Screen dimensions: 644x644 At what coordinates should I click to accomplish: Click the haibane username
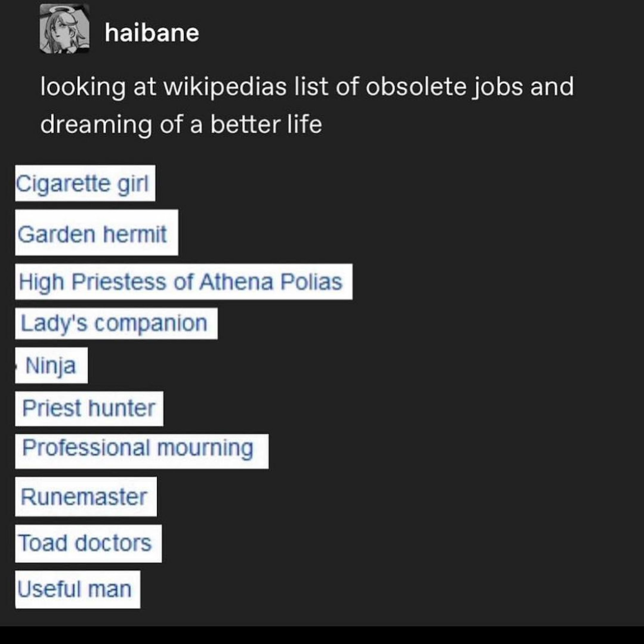152,33
